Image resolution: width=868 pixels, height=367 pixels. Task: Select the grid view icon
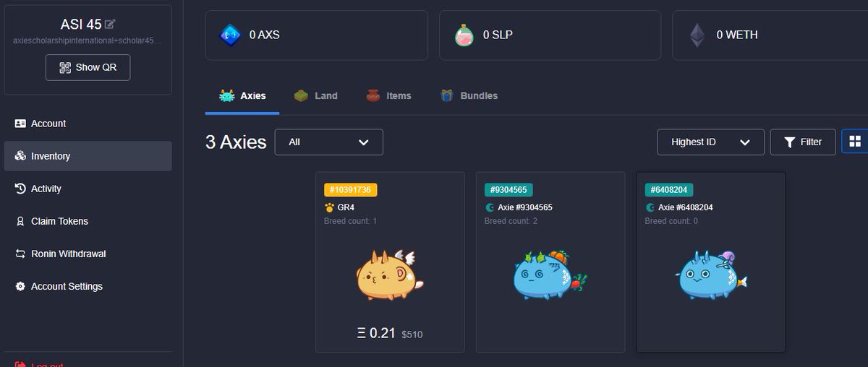pos(855,142)
